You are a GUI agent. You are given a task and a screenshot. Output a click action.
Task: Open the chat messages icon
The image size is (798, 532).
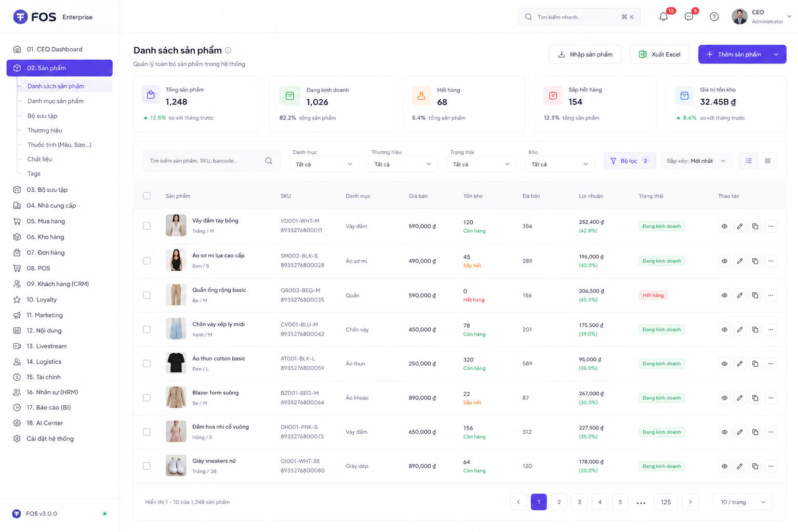pos(689,17)
